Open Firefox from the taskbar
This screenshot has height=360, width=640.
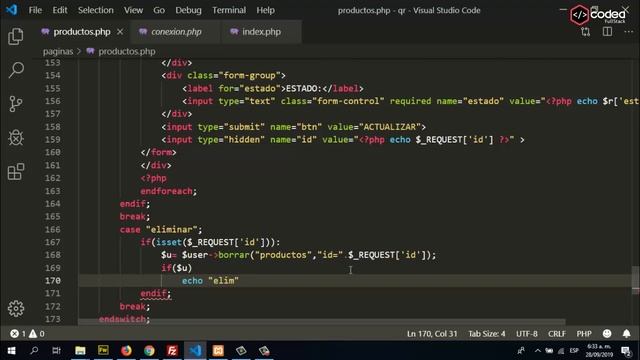(126, 351)
